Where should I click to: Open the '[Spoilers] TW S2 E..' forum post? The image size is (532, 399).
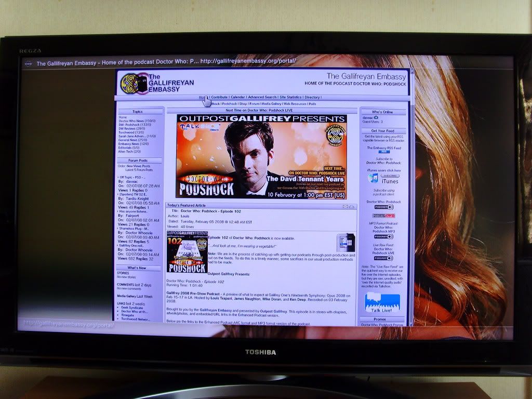[x=133, y=194]
